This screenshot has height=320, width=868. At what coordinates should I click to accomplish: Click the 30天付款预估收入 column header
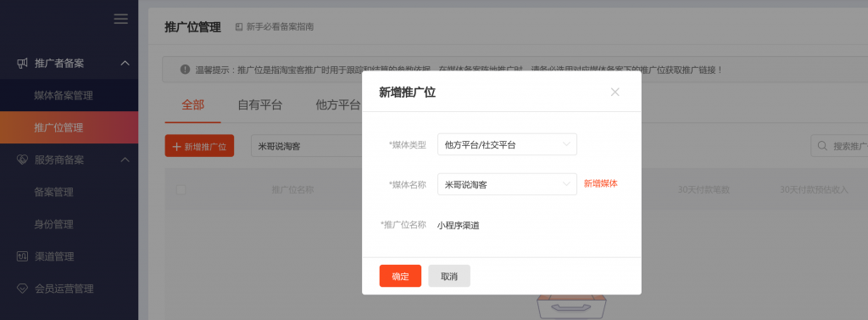click(x=814, y=189)
